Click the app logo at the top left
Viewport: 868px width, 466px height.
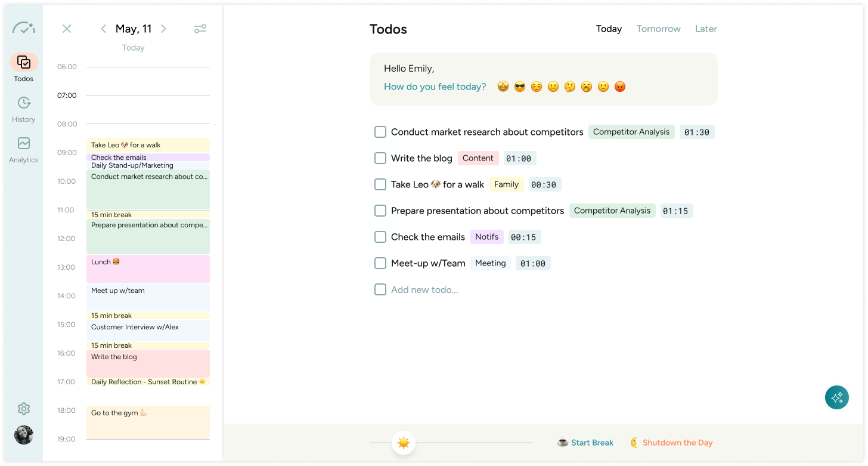(x=24, y=28)
